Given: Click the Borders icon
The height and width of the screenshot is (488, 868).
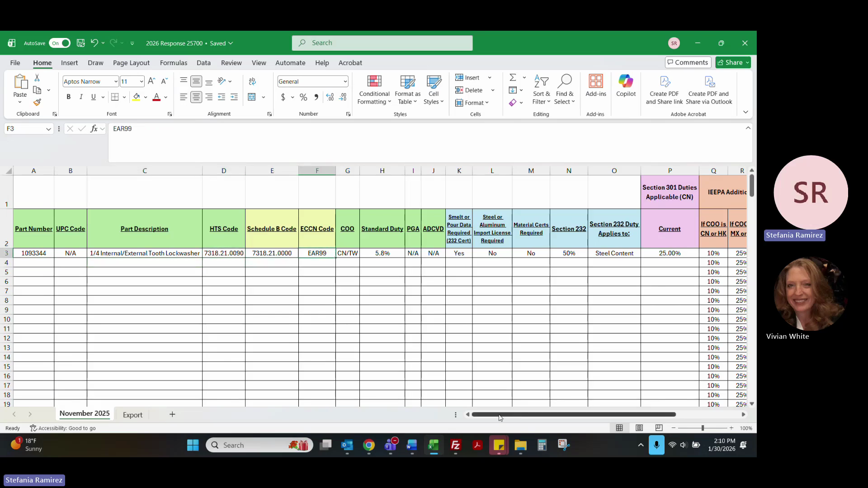Looking at the screenshot, I should point(115,97).
